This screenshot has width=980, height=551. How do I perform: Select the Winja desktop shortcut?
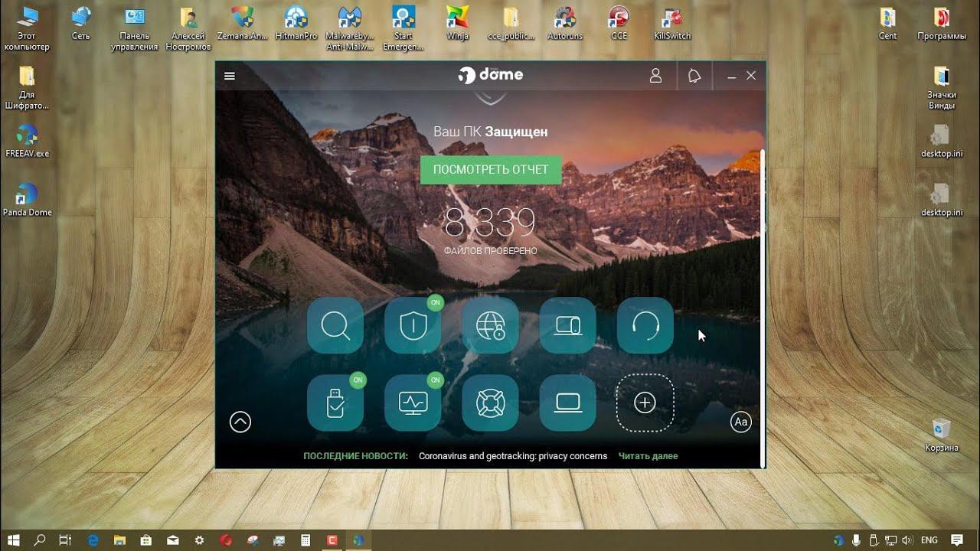point(458,23)
